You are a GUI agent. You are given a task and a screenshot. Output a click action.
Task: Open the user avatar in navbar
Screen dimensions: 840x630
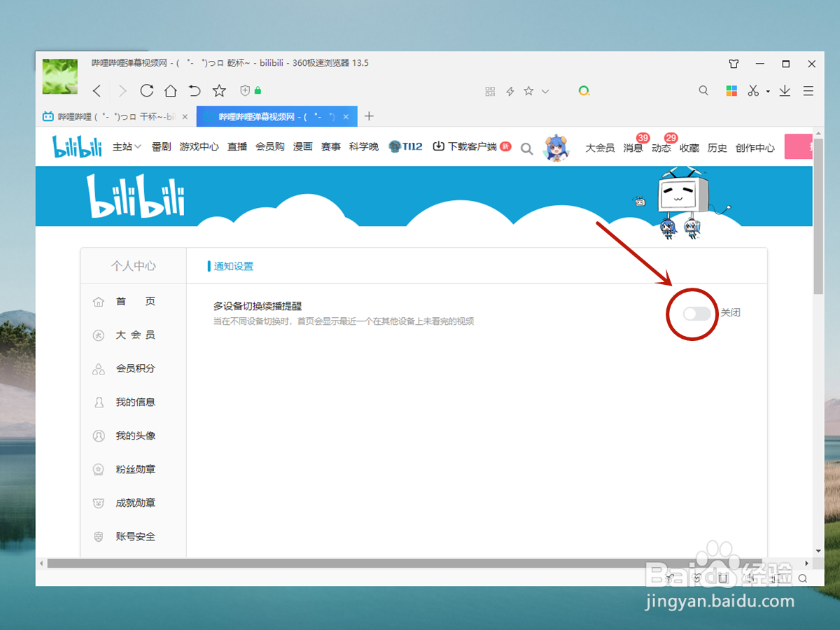click(557, 148)
